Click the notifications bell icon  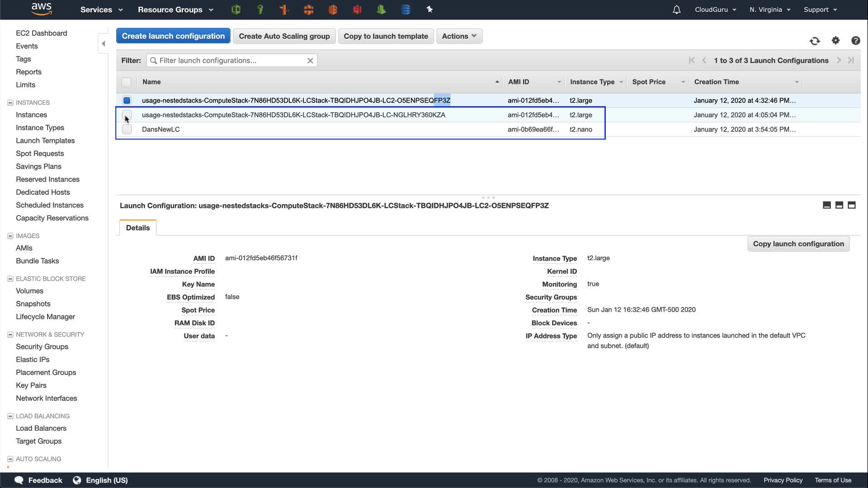676,9
